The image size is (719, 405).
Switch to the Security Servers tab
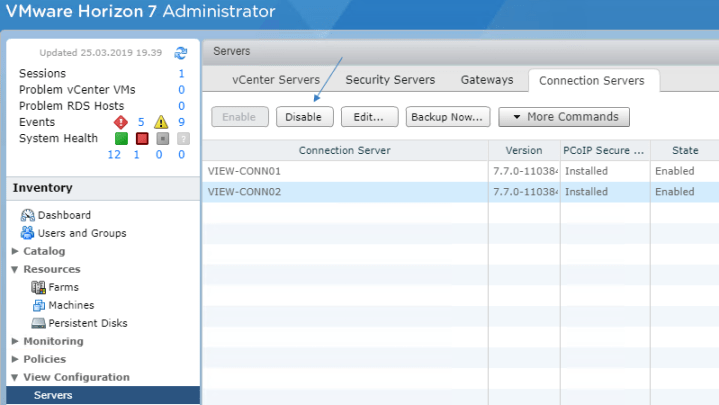click(x=390, y=80)
